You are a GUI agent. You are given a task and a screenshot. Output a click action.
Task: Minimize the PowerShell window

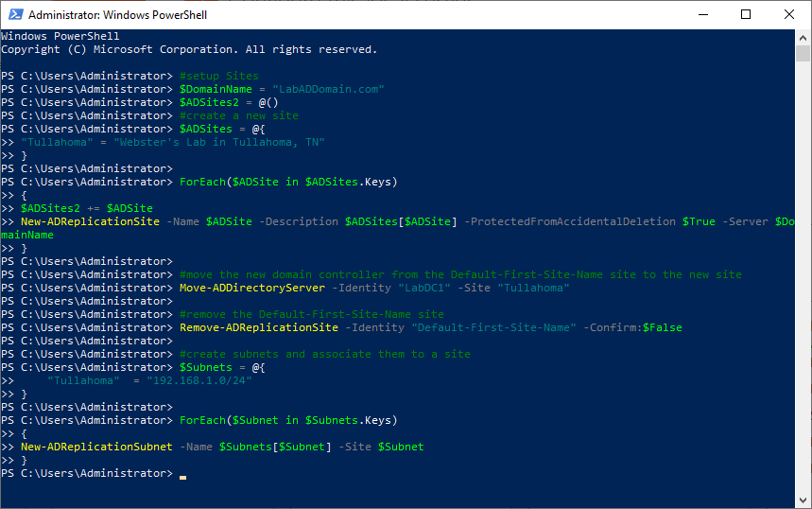(702, 15)
